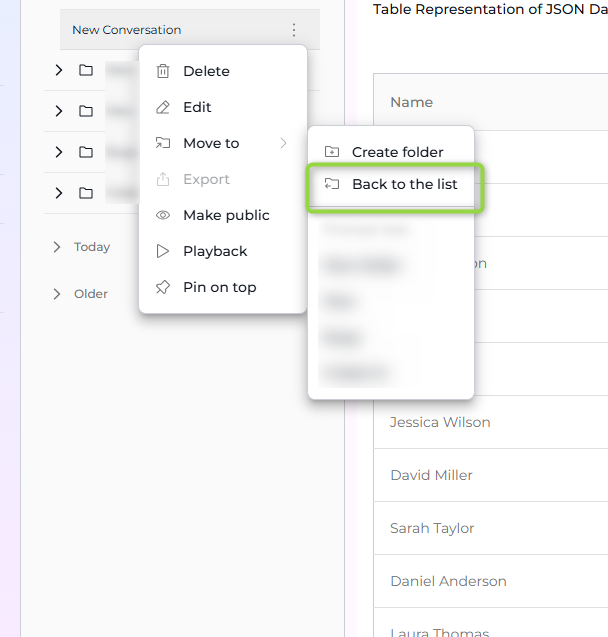Click the Edit pencil icon
Image resolution: width=608 pixels, height=637 pixels.
click(x=163, y=107)
